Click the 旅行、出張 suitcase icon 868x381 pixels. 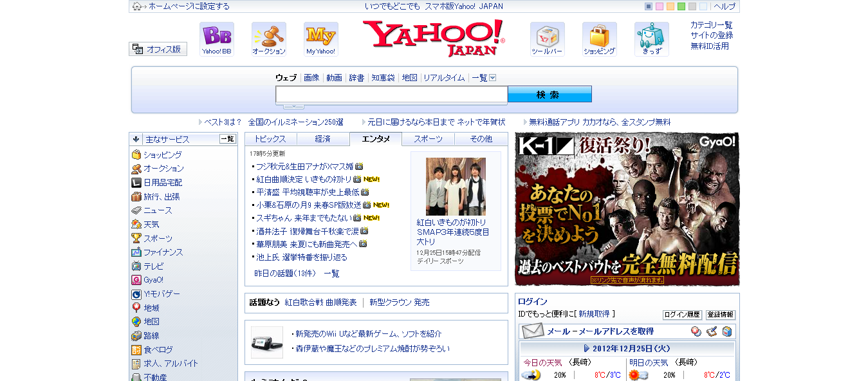(x=136, y=196)
